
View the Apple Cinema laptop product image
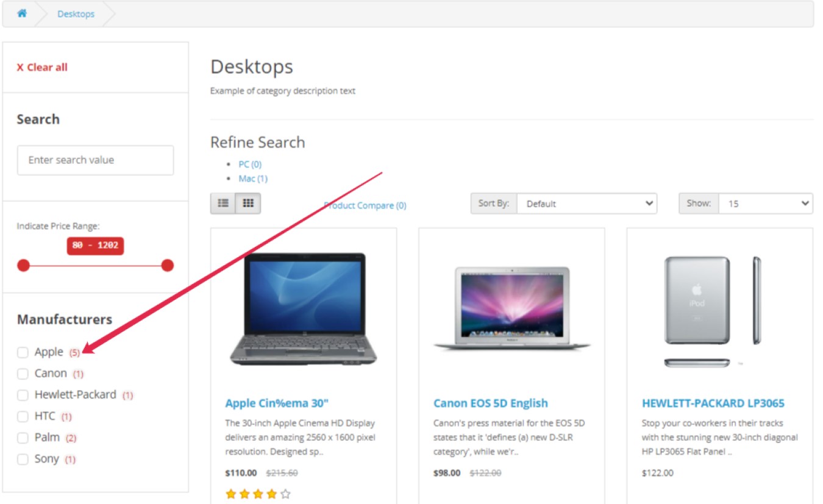pos(304,309)
